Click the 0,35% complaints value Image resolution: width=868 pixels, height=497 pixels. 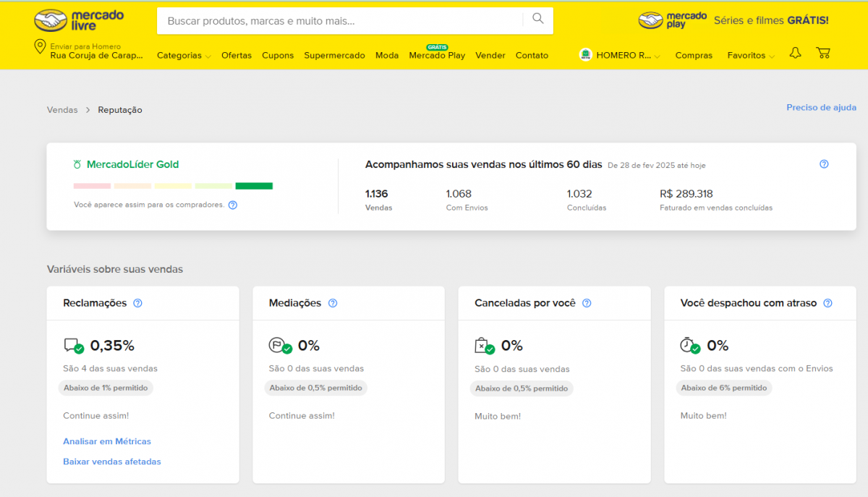pyautogui.click(x=112, y=346)
